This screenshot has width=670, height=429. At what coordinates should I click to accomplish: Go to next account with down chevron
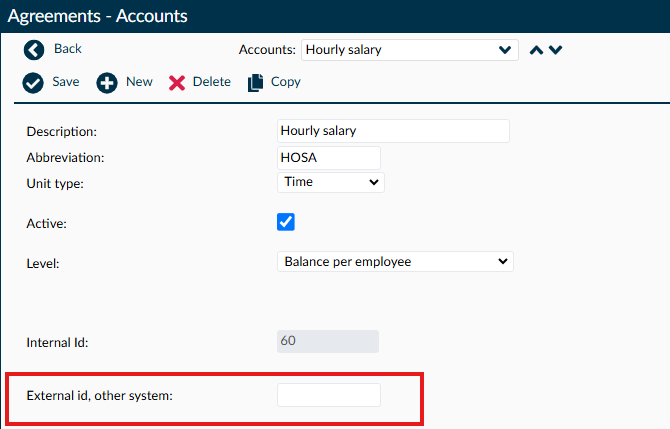point(555,50)
